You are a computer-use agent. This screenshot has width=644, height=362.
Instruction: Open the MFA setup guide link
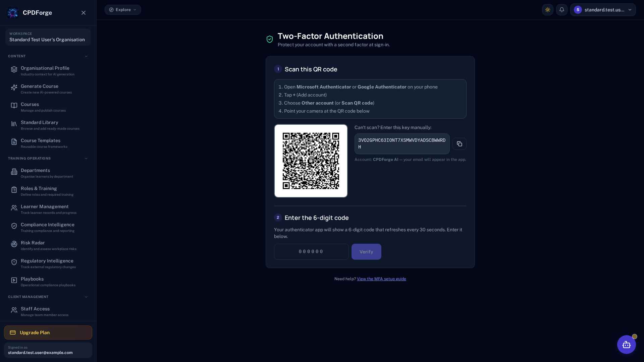coord(381,279)
